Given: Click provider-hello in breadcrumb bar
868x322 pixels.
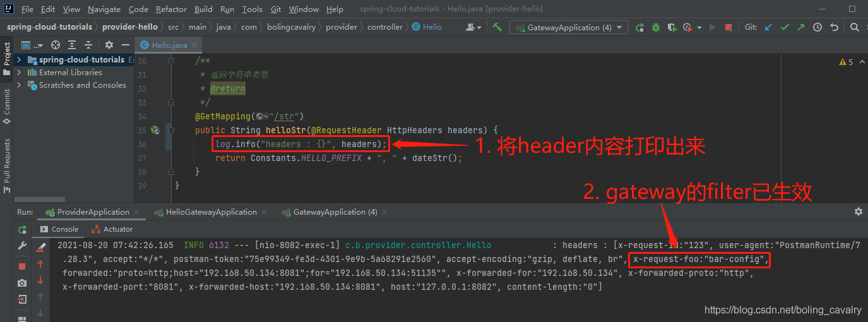Looking at the screenshot, I should coord(130,27).
